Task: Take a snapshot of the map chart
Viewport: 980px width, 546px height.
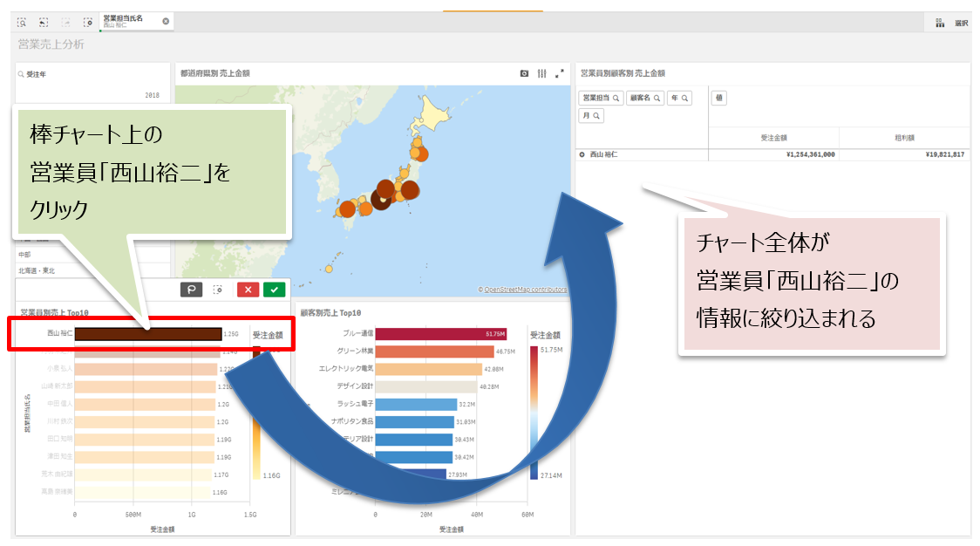Action: [x=524, y=74]
